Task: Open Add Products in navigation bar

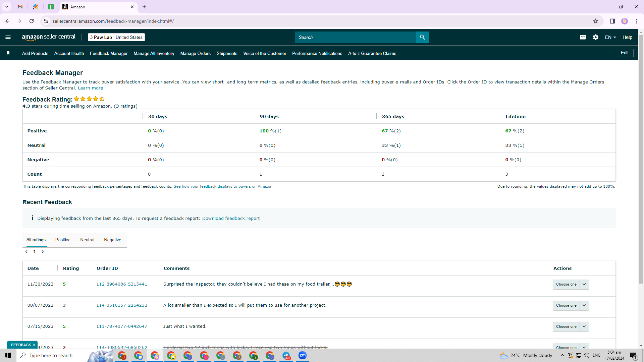Action: coord(35,53)
